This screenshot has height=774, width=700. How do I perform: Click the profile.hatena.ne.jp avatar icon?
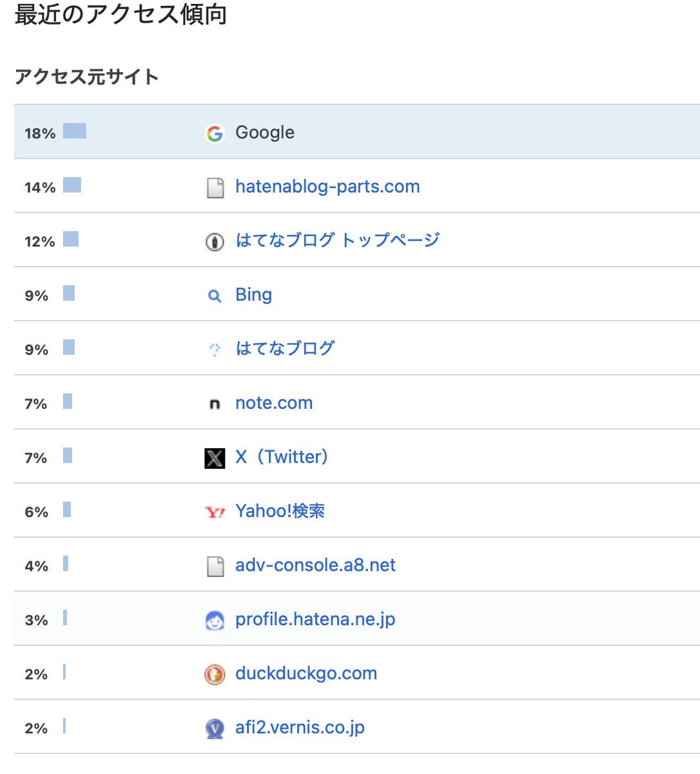pyautogui.click(x=215, y=620)
